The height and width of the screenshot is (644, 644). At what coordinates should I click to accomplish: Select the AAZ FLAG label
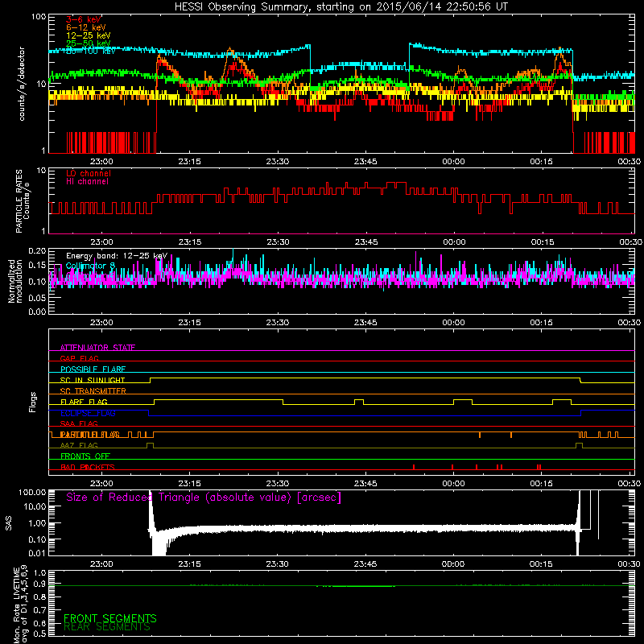[79, 445]
